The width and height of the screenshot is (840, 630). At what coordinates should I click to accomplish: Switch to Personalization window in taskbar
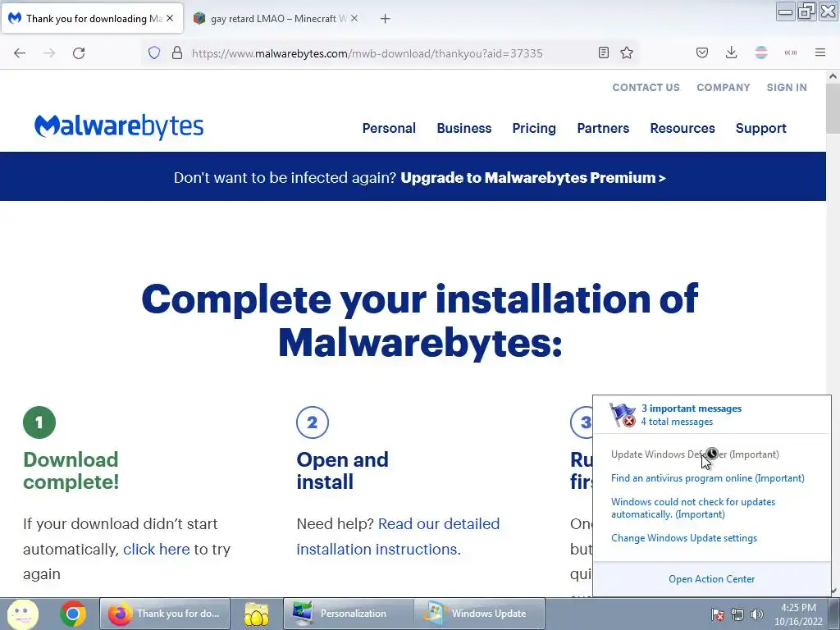pyautogui.click(x=348, y=614)
